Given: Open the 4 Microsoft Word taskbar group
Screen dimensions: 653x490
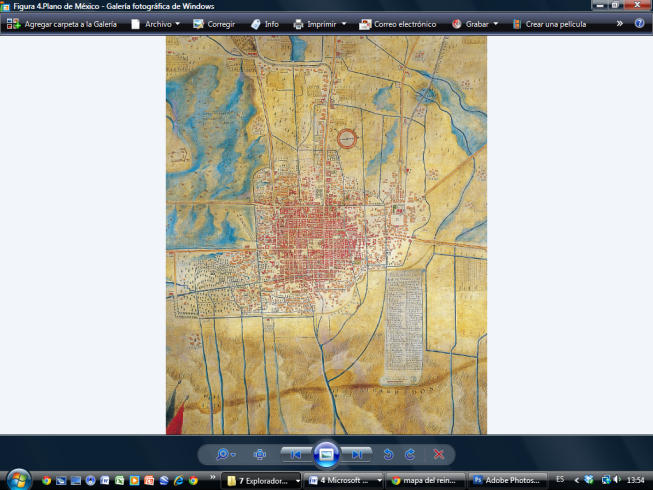Looking at the screenshot, I should [344, 480].
